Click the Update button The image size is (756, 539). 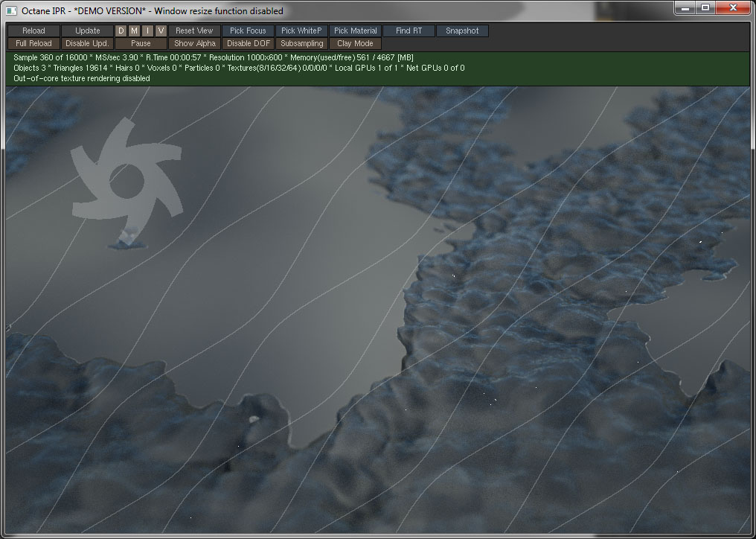point(87,31)
